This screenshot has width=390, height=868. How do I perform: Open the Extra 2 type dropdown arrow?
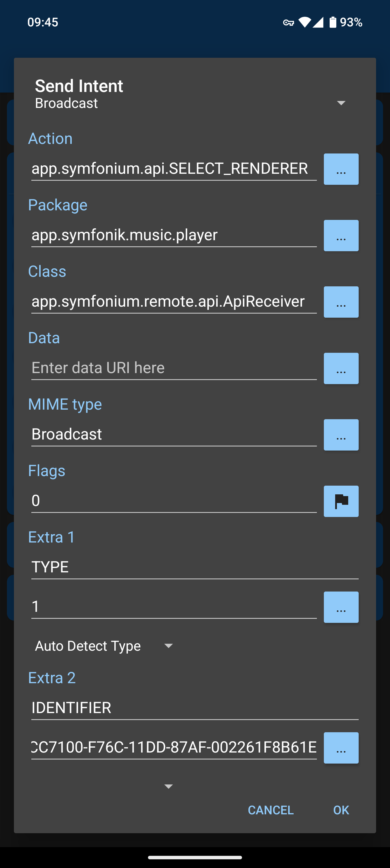168,786
